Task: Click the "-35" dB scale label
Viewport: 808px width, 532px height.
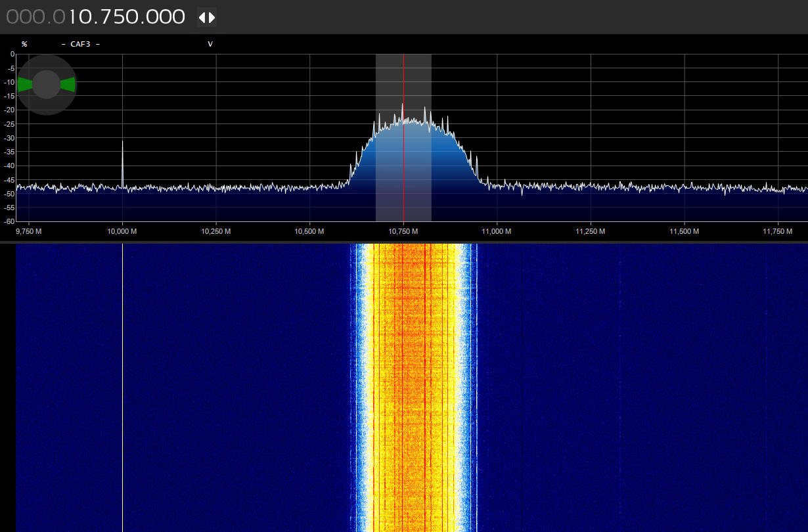Action: [x=10, y=152]
